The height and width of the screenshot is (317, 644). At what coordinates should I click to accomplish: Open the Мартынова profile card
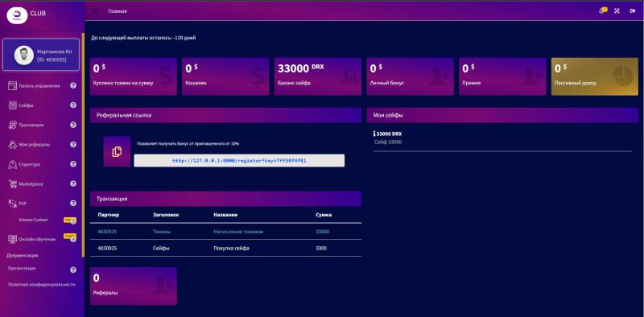(x=41, y=55)
